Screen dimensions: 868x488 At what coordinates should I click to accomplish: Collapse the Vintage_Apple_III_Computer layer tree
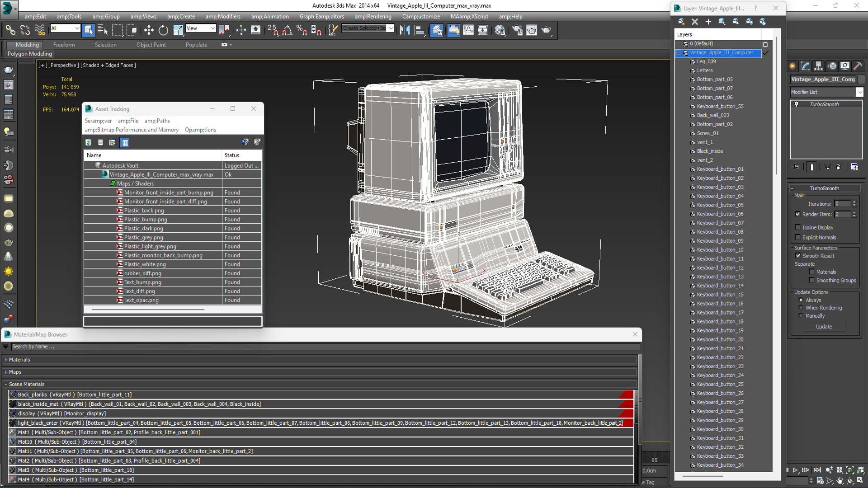(x=679, y=53)
